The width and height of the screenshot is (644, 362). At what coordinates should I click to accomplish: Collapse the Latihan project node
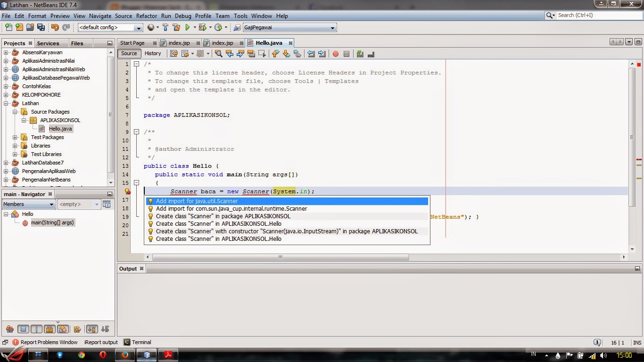point(6,103)
